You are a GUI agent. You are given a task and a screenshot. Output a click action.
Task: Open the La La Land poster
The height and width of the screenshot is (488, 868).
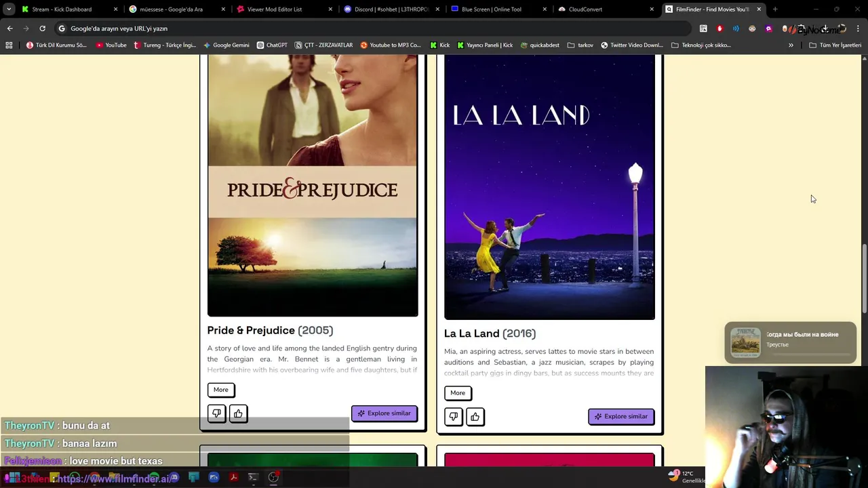[549, 187]
